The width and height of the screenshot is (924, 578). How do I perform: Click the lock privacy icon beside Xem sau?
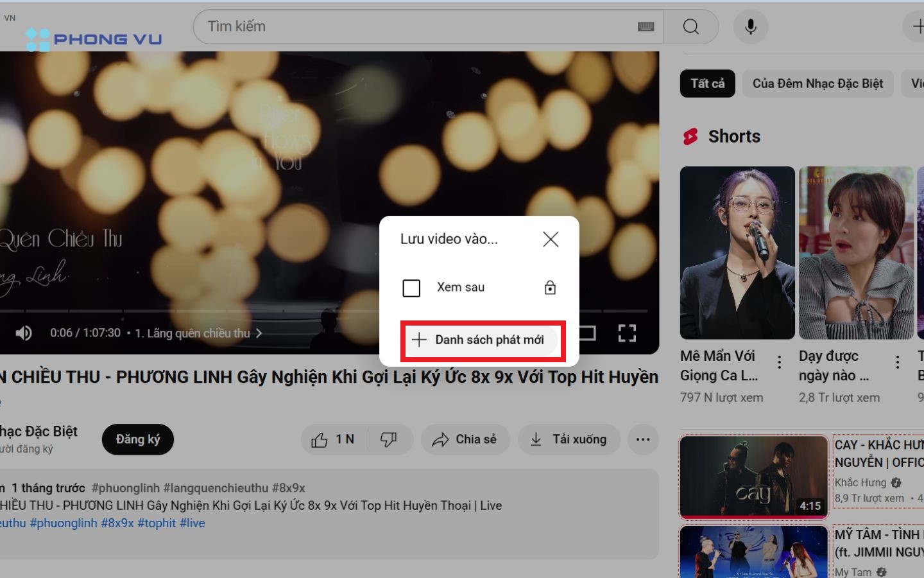click(550, 288)
